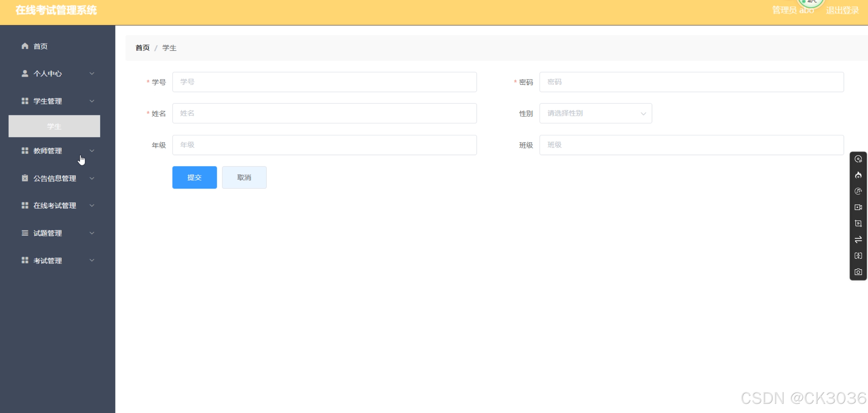Open the 在线考试管理 menu item
868x413 pixels.
[x=54, y=205]
